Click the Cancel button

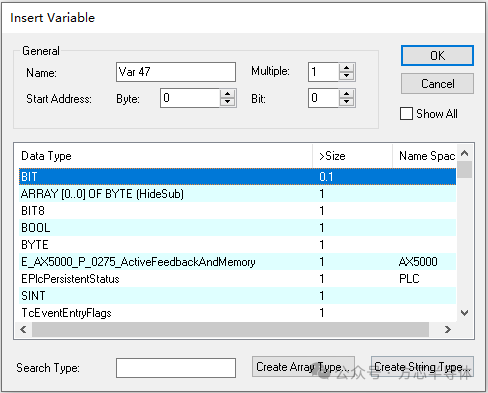point(437,84)
